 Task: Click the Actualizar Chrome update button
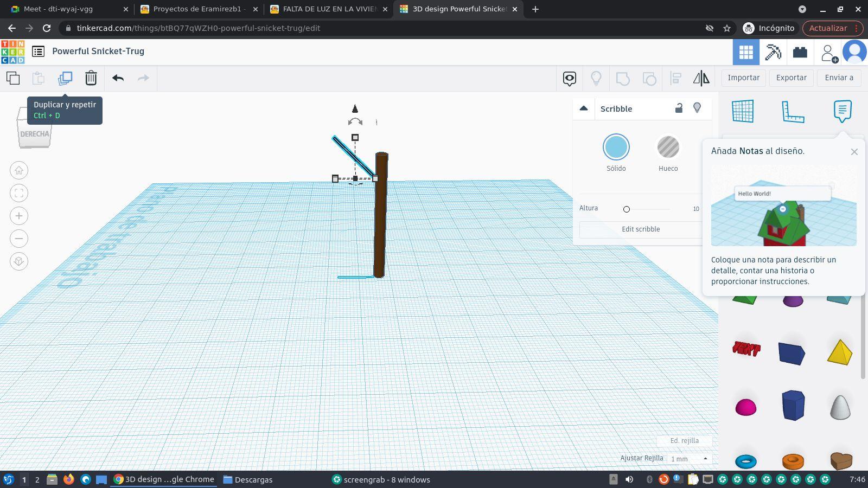[x=832, y=28]
